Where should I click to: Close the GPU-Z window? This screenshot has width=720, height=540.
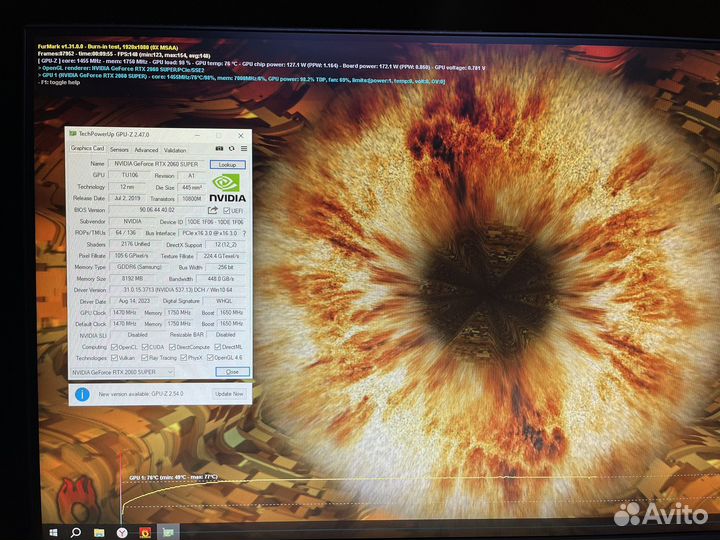241,135
